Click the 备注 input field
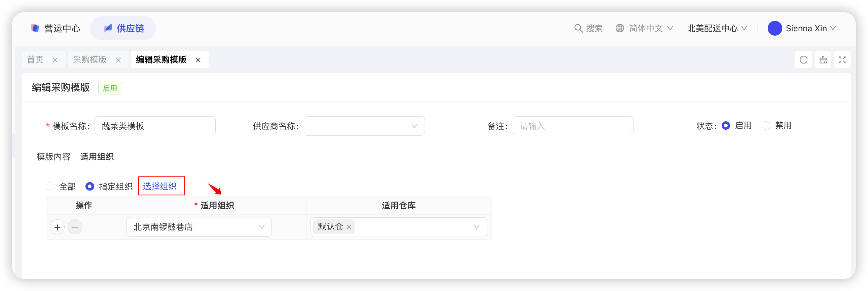Screen dimensions: 868x291 (x=573, y=126)
